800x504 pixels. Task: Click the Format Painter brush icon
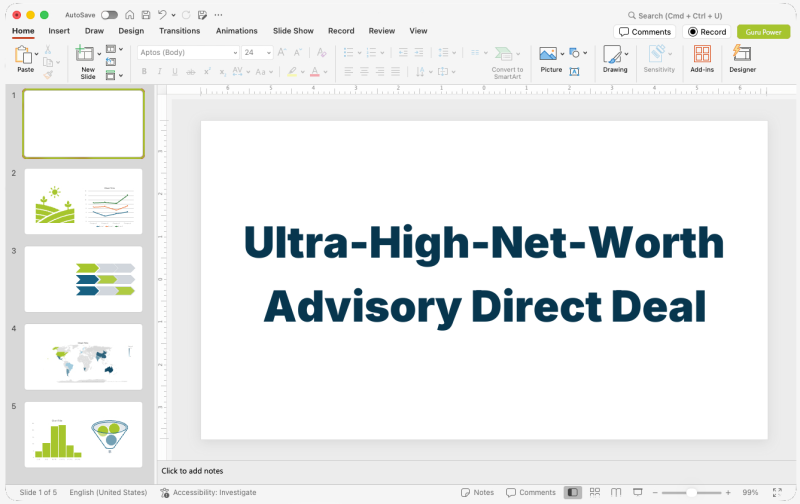(x=48, y=75)
